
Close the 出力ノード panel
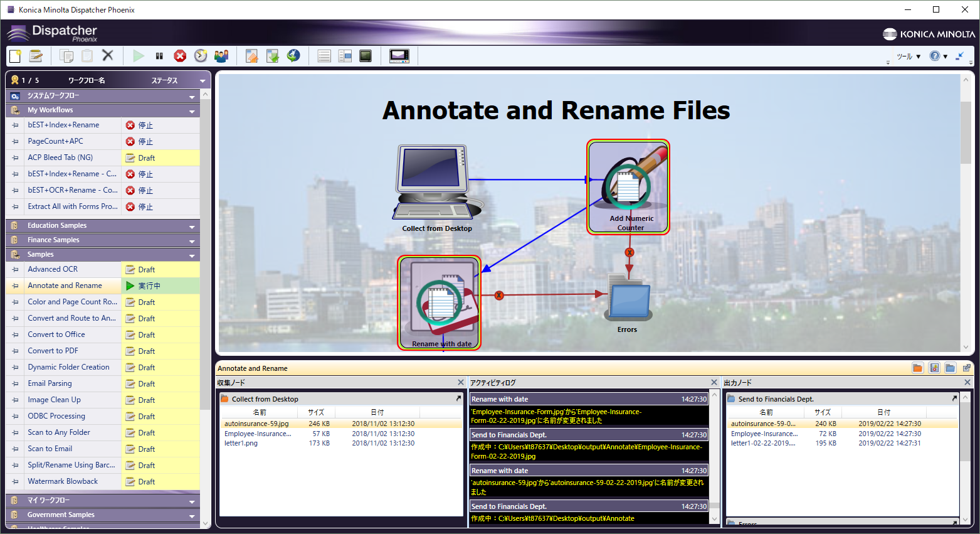point(967,382)
